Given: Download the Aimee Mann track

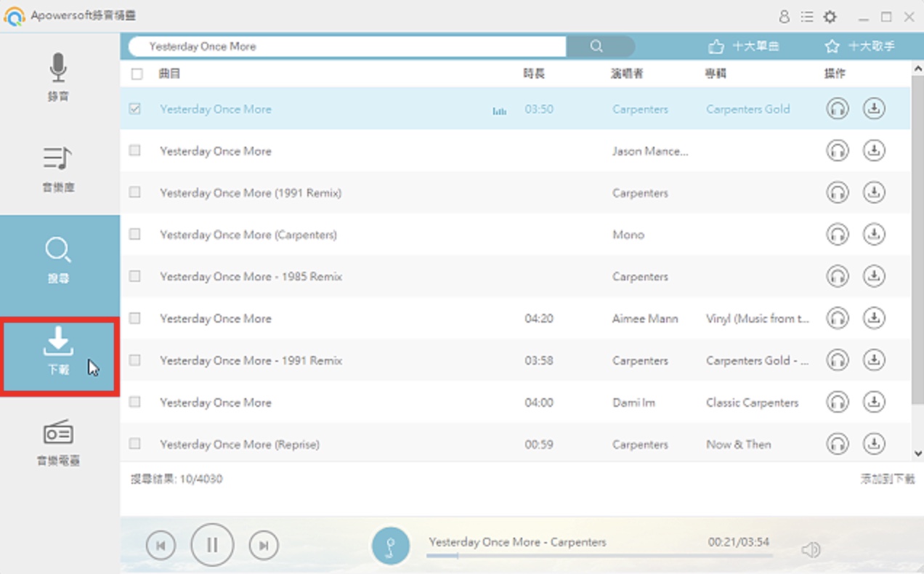Looking at the screenshot, I should point(874,318).
